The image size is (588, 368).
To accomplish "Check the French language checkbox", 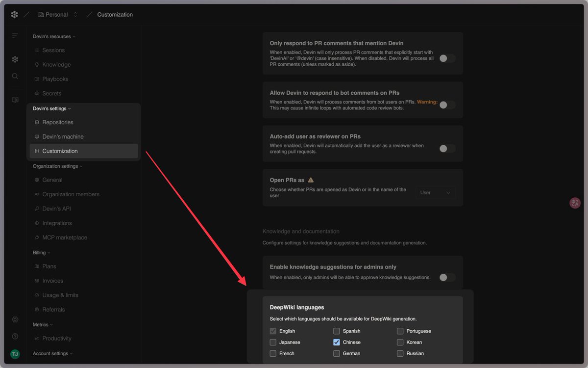I will pyautogui.click(x=273, y=353).
